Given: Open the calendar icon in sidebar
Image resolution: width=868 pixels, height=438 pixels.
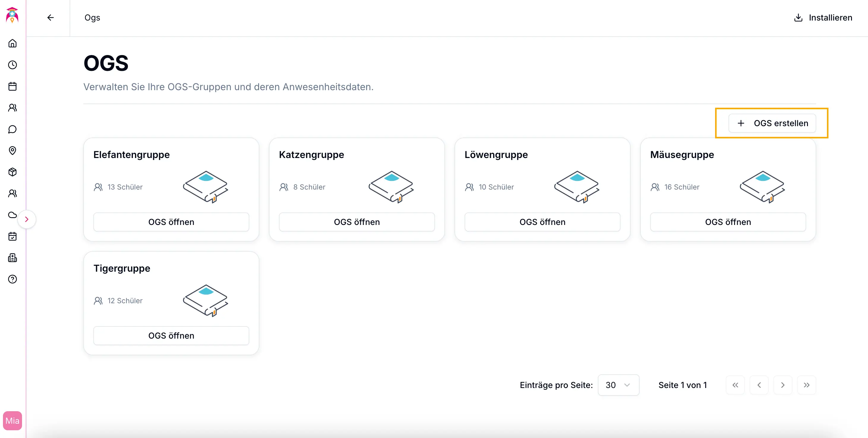Looking at the screenshot, I should point(12,86).
